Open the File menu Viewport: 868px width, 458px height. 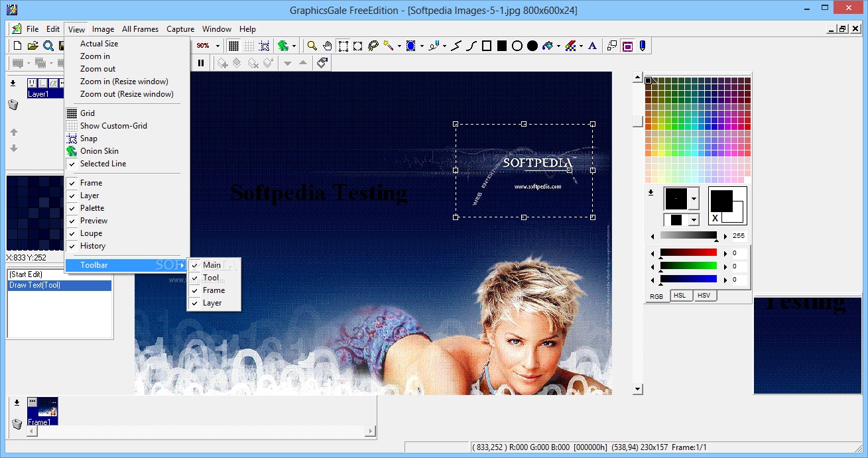pos(32,29)
